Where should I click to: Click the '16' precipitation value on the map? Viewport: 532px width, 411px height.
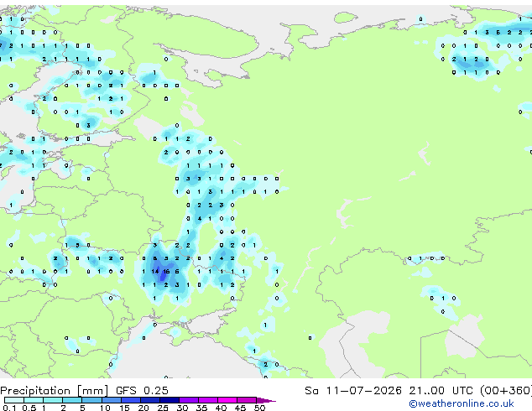click(166, 271)
